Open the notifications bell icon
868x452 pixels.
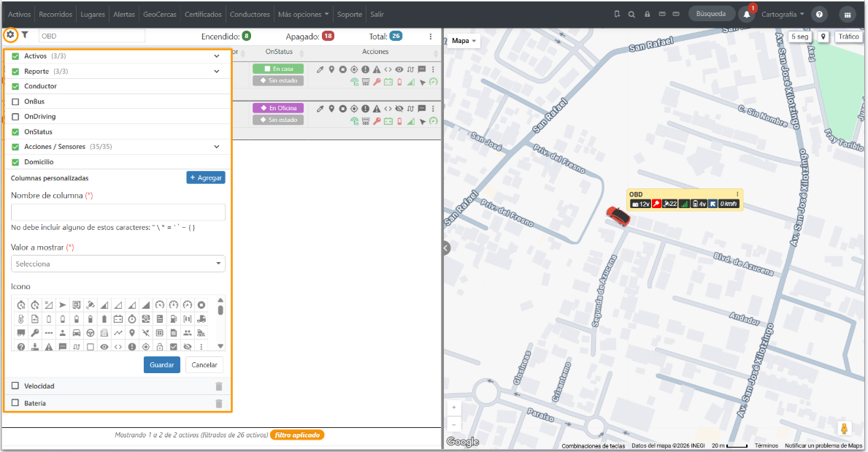[x=747, y=15]
